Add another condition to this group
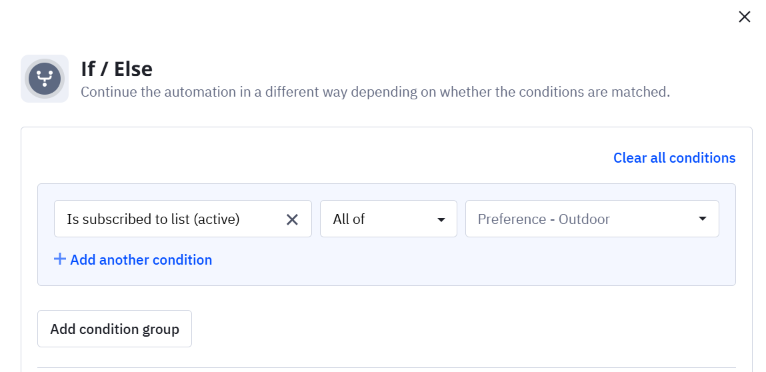The image size is (766, 372). point(133,260)
